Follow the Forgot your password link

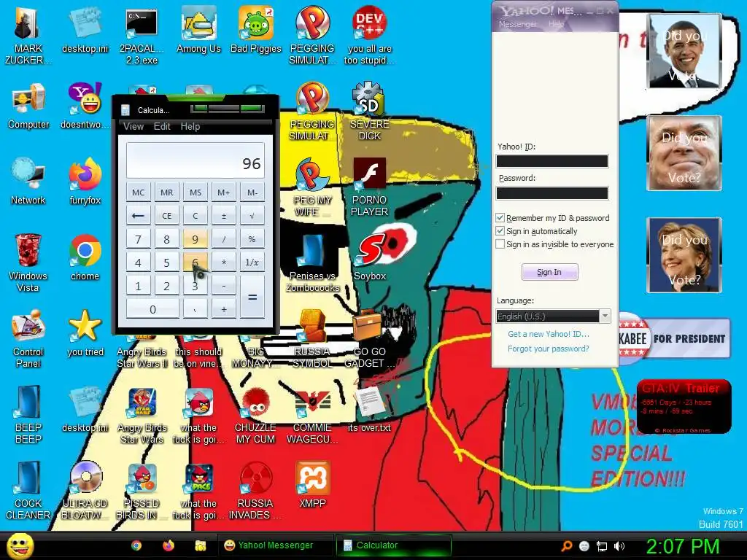549,349
